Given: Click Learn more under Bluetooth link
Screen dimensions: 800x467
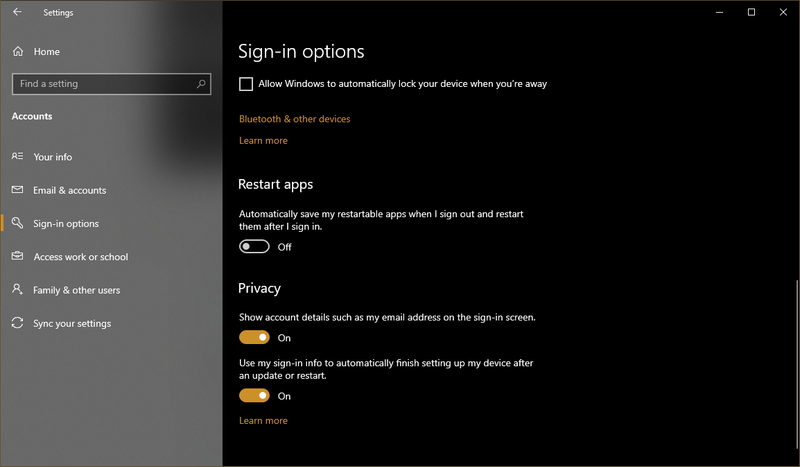Looking at the screenshot, I should point(263,140).
